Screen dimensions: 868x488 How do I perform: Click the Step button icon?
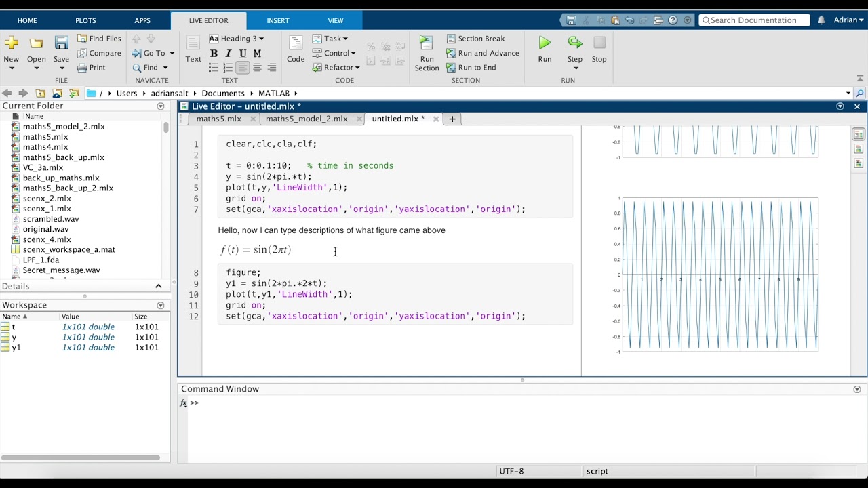click(575, 43)
